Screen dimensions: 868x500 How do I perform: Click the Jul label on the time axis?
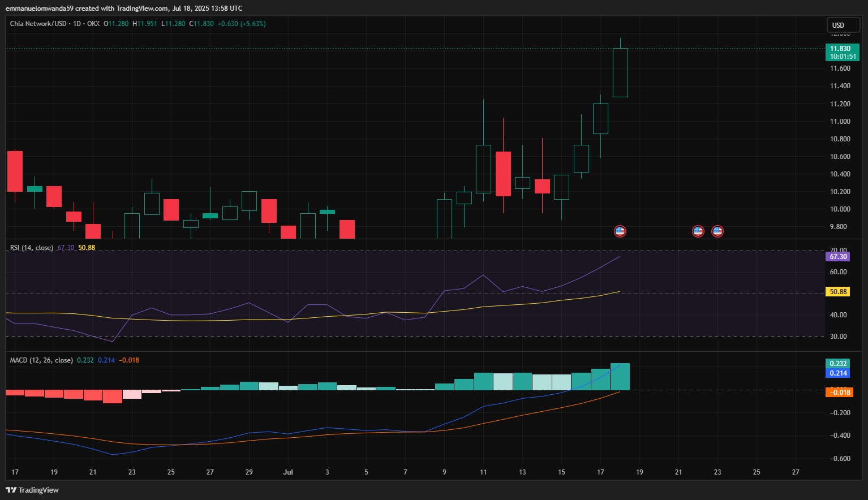(288, 472)
